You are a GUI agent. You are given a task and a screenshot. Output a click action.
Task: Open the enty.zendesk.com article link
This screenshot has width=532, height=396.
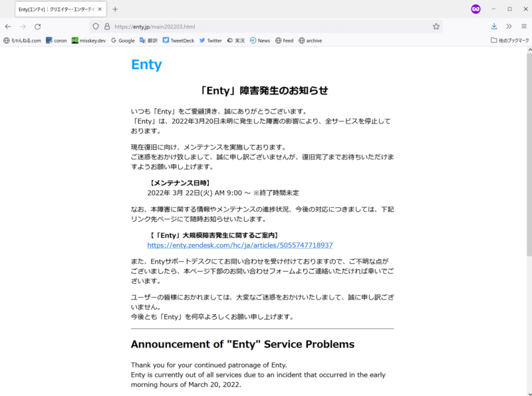[x=240, y=245]
